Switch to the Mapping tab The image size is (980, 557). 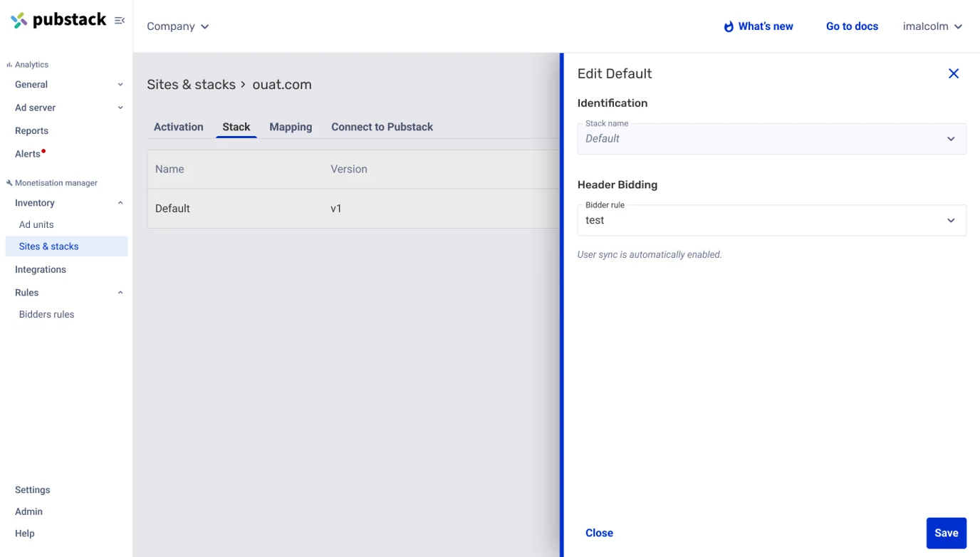point(291,127)
